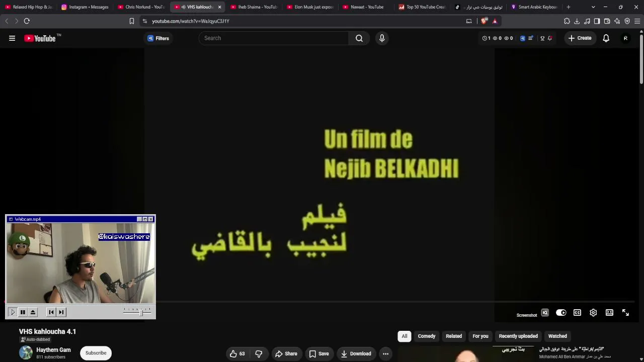Enter full screen mode
Viewport: 644px width, 362px height.
tap(625, 313)
